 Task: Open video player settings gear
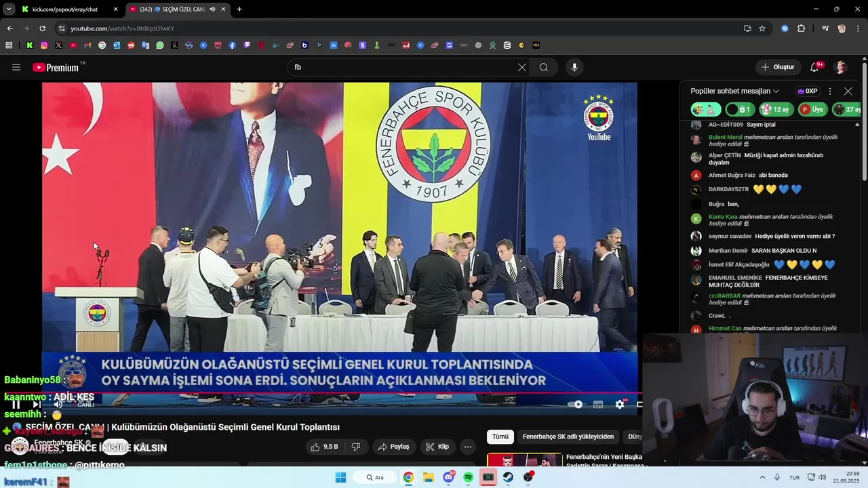pos(620,405)
